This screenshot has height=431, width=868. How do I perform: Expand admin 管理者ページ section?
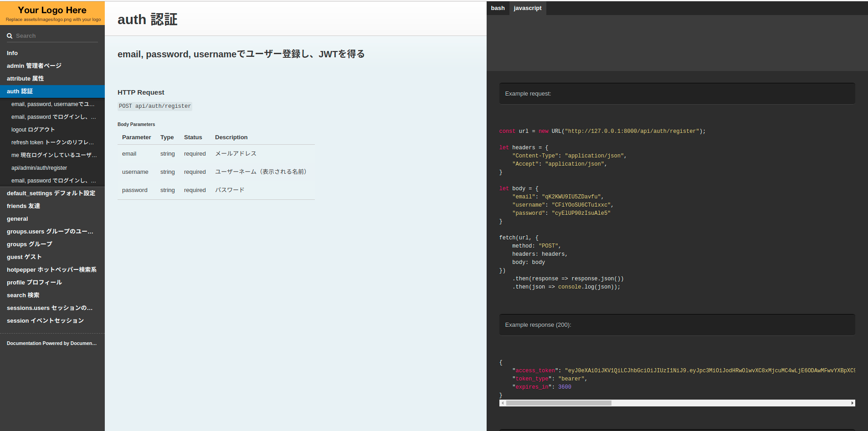[34, 66]
